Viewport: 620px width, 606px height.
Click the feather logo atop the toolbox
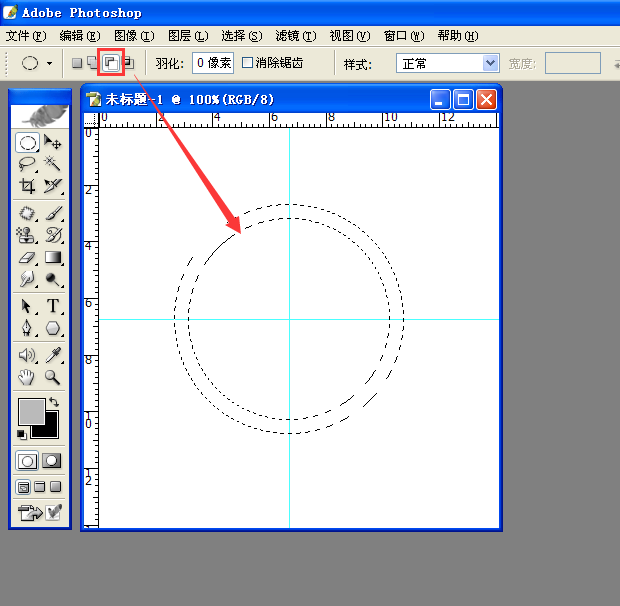point(40,116)
